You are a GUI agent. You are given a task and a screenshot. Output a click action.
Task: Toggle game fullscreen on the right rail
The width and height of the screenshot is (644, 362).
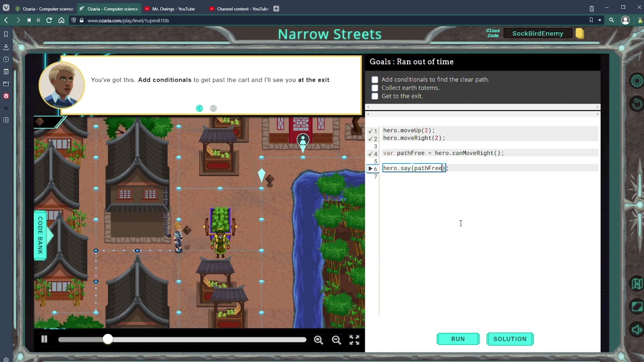tap(637, 307)
